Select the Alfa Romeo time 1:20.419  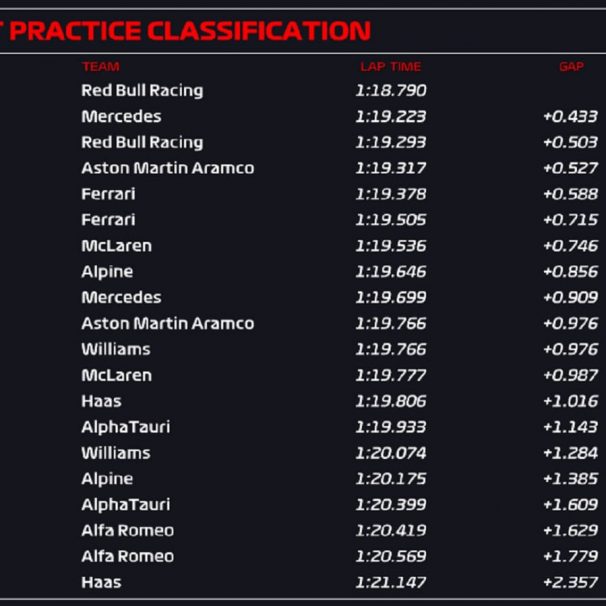click(391, 530)
